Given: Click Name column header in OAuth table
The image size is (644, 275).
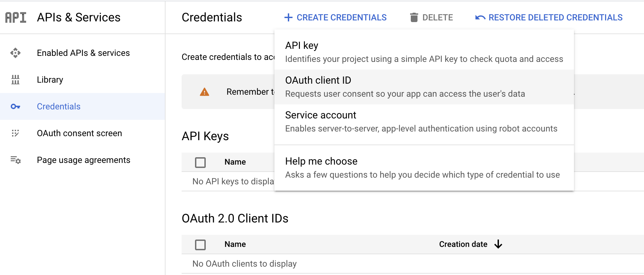Looking at the screenshot, I should pos(235,244).
